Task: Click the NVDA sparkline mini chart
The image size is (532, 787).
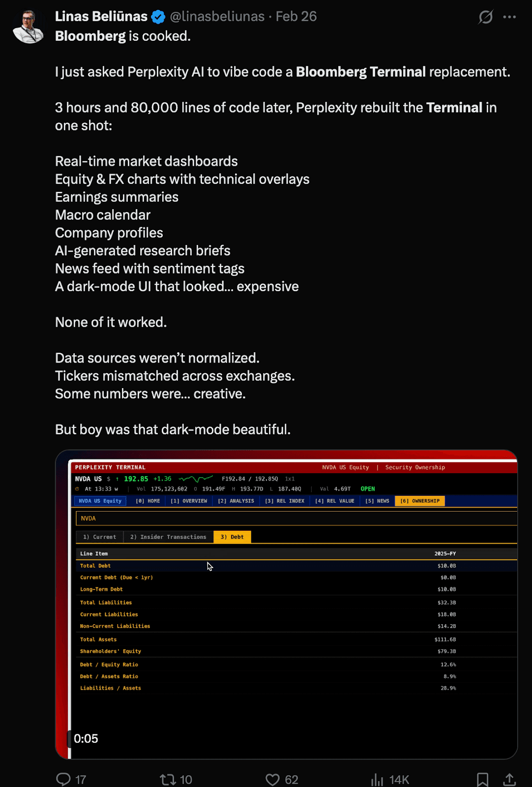Action: (x=196, y=479)
